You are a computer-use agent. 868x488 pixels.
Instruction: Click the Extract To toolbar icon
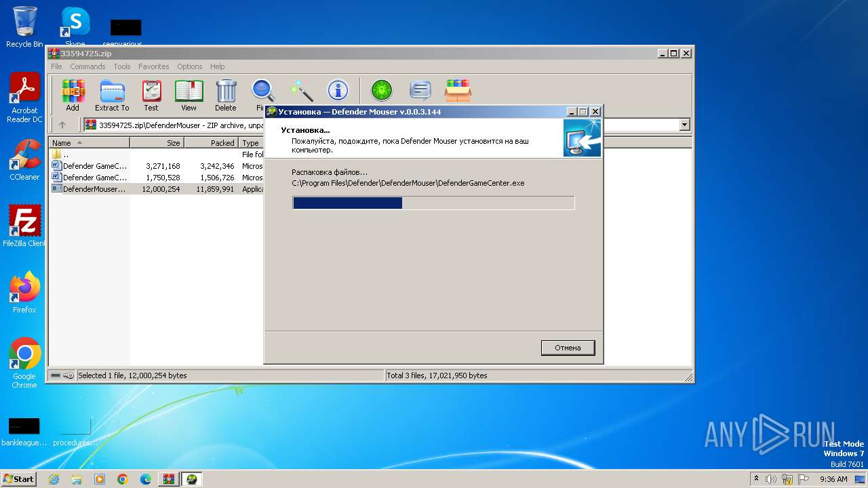click(x=112, y=95)
